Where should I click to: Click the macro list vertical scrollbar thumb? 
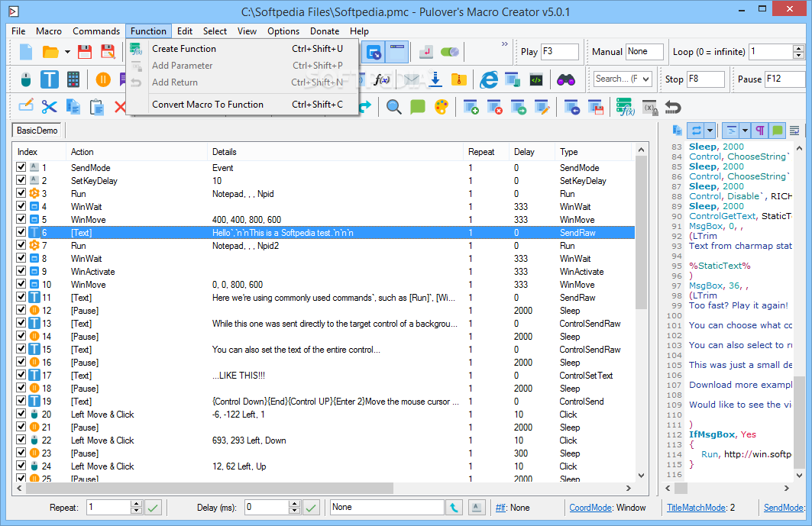[641, 232]
